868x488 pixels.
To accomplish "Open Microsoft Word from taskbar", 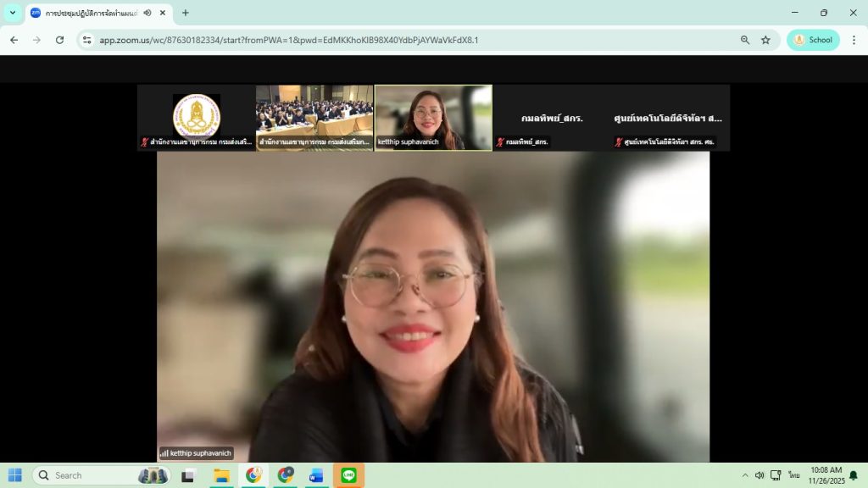I will pyautogui.click(x=316, y=475).
